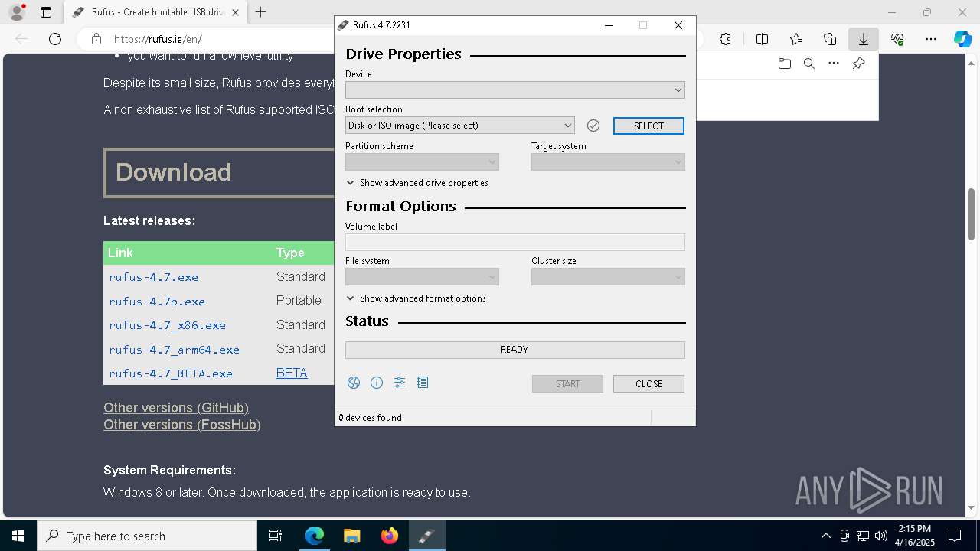The width and height of the screenshot is (980, 551).
Task: Toggle Edge split screen icon
Action: point(762,39)
